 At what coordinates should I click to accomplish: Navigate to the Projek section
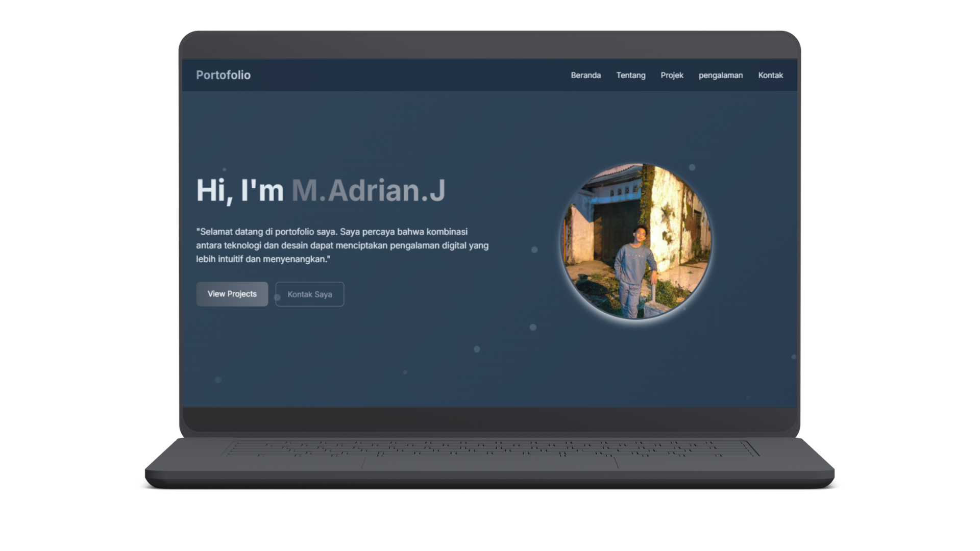[x=672, y=75]
